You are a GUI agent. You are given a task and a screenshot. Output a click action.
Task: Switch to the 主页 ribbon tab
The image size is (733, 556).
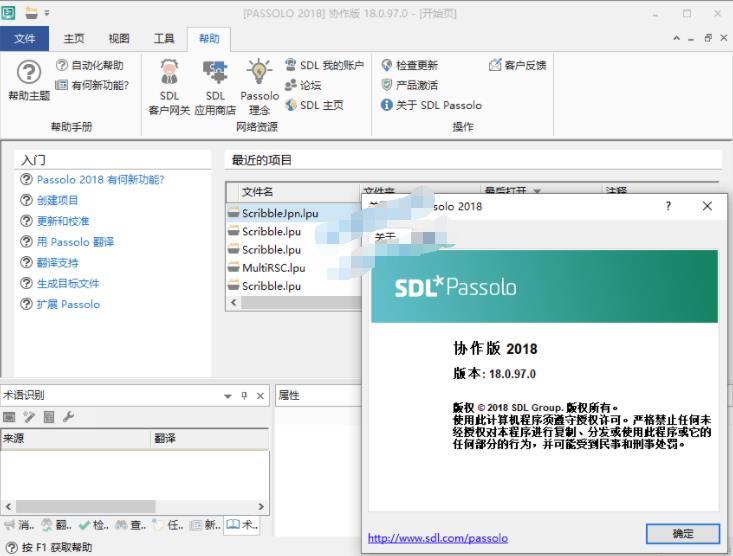(74, 38)
